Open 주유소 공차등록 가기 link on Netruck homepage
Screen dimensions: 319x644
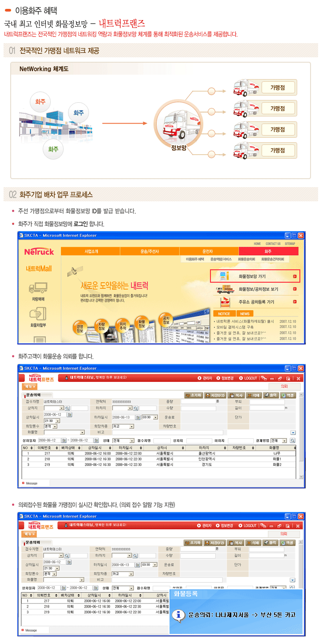(x=255, y=302)
